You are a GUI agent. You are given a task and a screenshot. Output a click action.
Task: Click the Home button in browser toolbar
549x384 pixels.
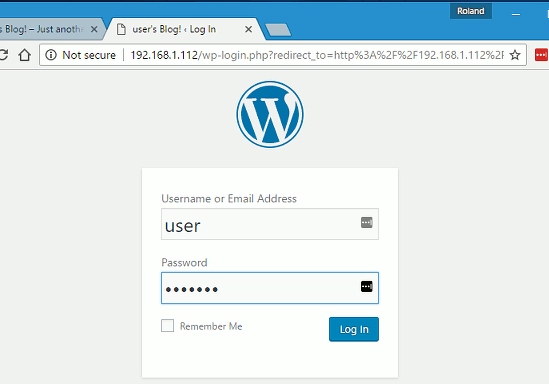coord(25,55)
